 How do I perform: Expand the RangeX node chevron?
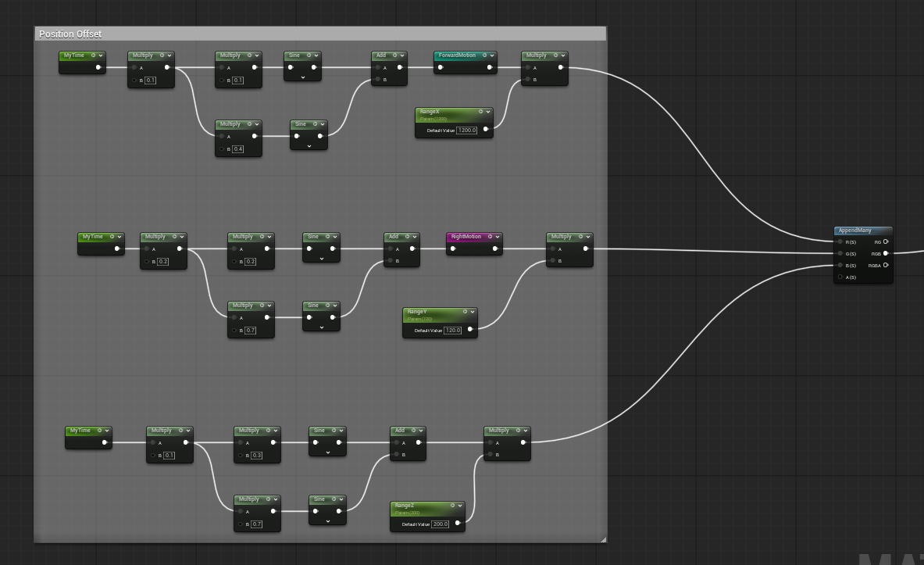click(x=487, y=112)
